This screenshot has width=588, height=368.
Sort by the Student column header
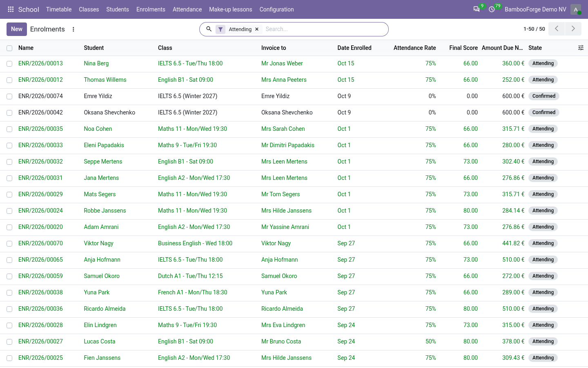click(94, 48)
